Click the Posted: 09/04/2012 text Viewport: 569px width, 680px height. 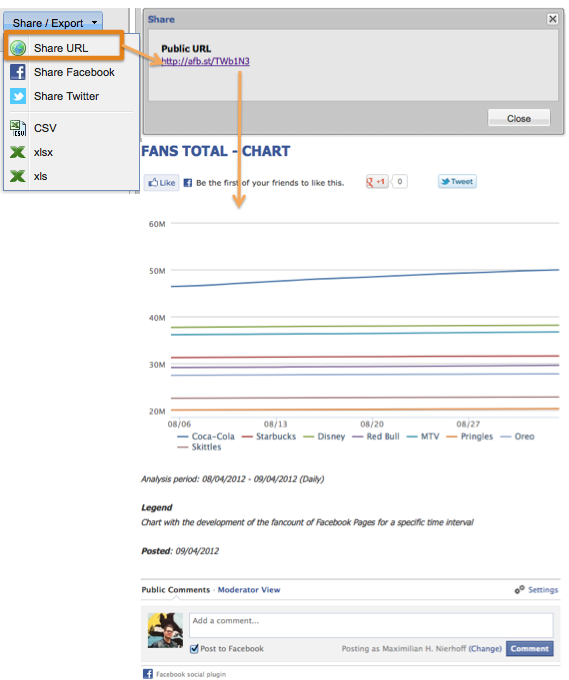point(180,551)
